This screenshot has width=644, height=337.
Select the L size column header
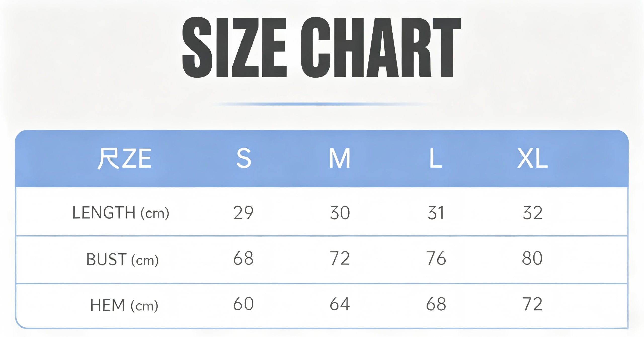coord(436,158)
